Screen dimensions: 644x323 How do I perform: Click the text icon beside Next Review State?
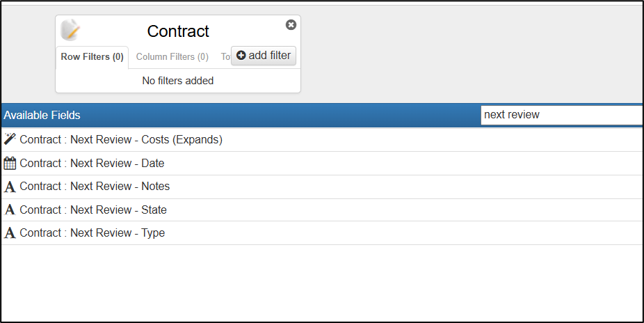[x=10, y=210]
